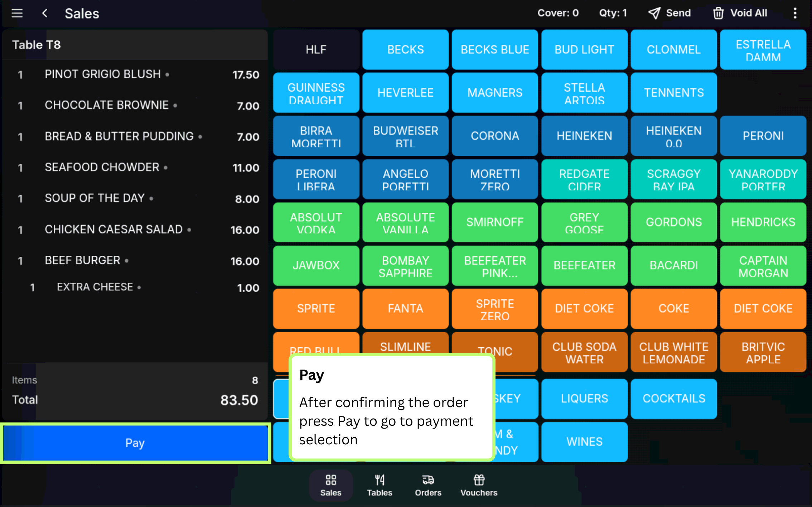Select the PINOT GRIGIO BLUSH order line
This screenshot has width=812, height=507.
135,74
